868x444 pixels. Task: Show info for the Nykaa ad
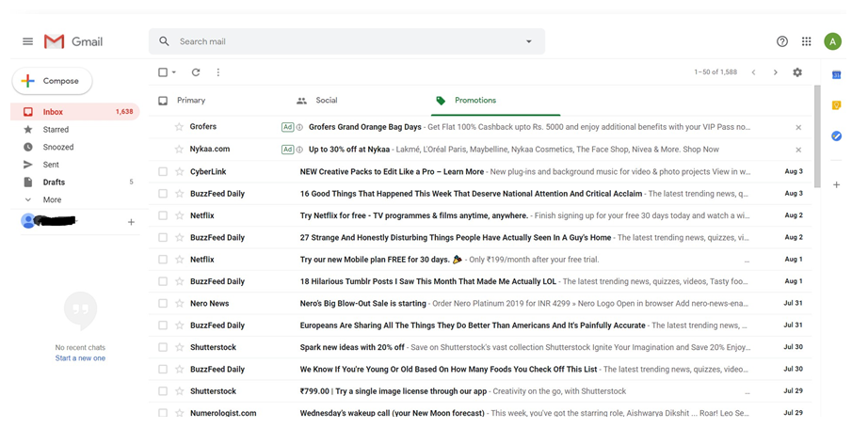coord(299,150)
